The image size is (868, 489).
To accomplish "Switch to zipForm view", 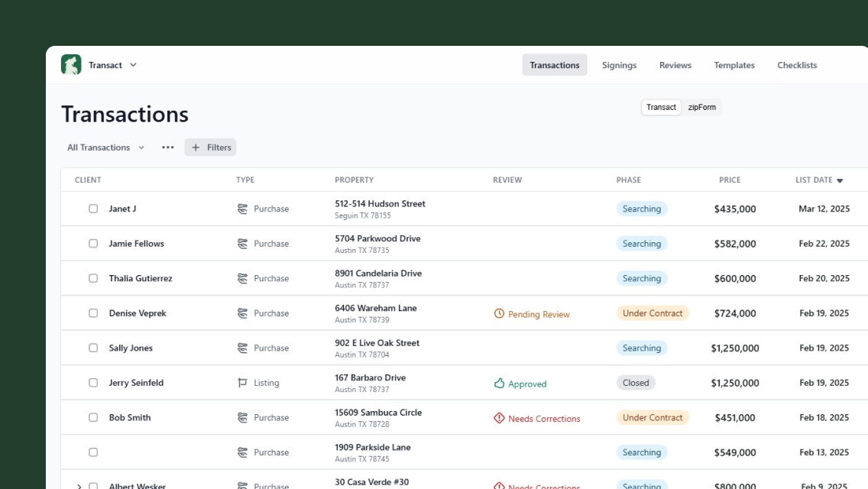I will click(701, 108).
